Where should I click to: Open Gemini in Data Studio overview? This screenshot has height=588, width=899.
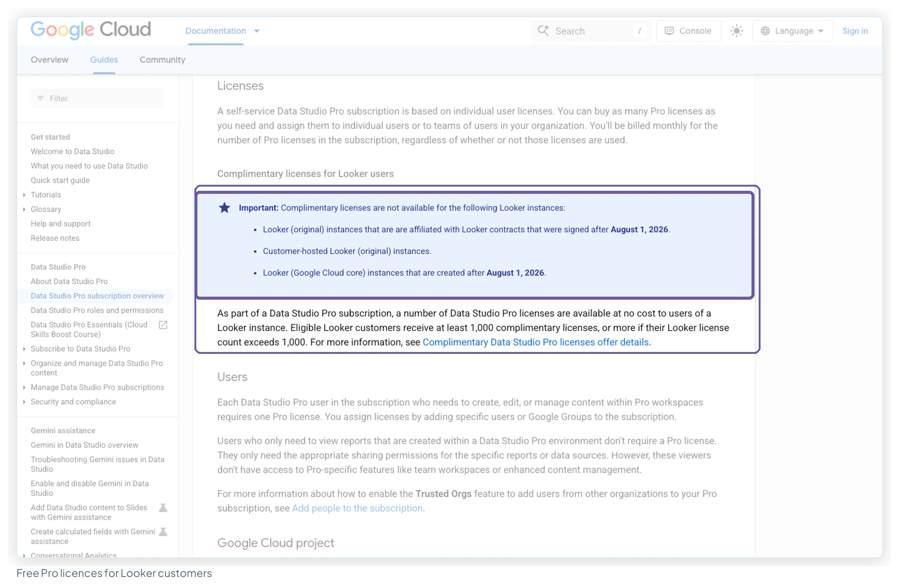tap(84, 445)
